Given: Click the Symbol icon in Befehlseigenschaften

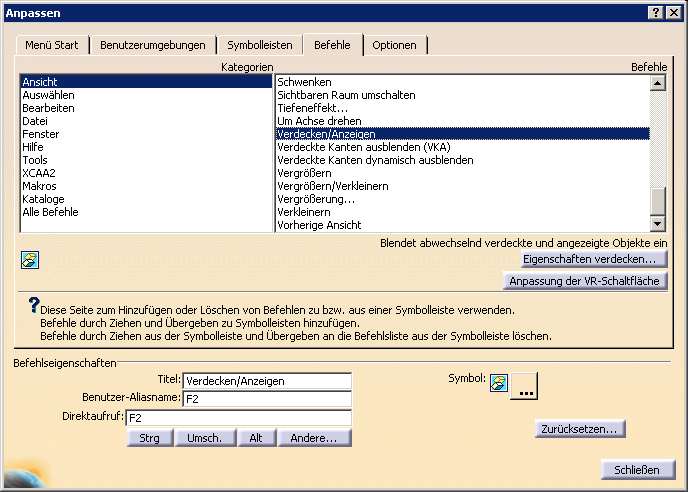Looking at the screenshot, I should [499, 383].
